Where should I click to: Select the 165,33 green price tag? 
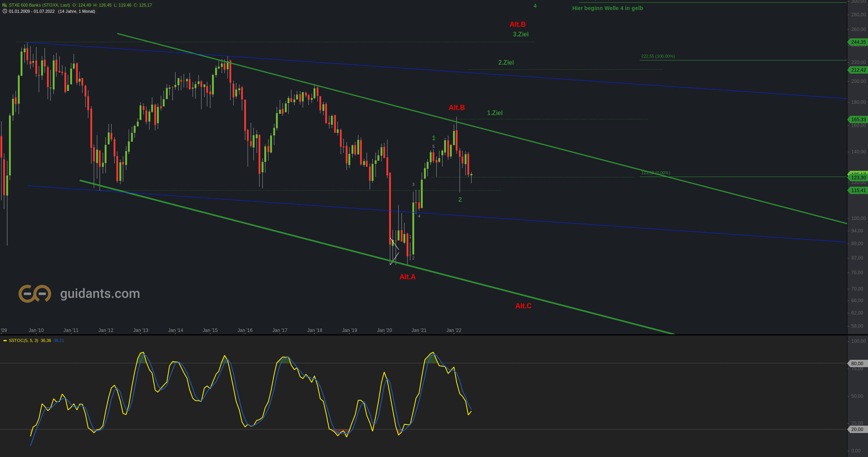tap(858, 119)
